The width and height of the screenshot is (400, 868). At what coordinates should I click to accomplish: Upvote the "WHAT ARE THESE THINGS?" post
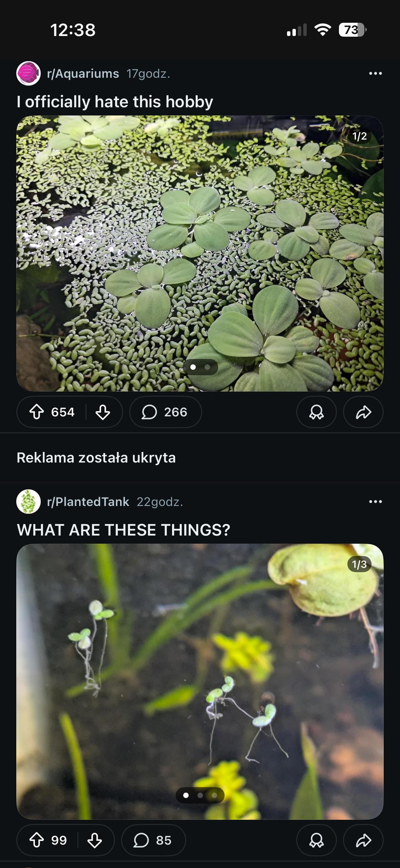coord(37,840)
